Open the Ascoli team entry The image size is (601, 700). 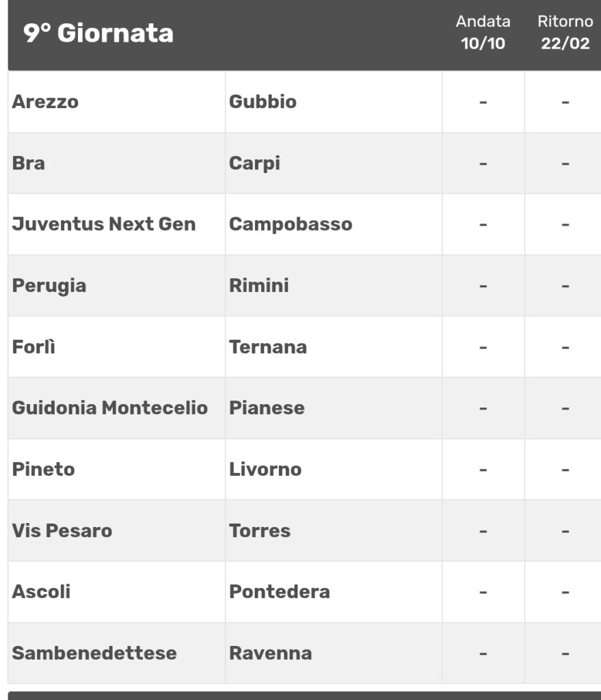click(x=41, y=591)
